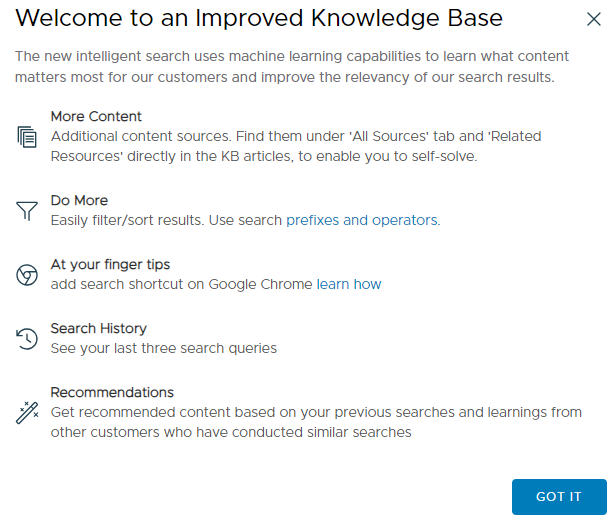This screenshot has height=527, width=615.
Task: Click the Search History clock icon
Action: point(27,339)
